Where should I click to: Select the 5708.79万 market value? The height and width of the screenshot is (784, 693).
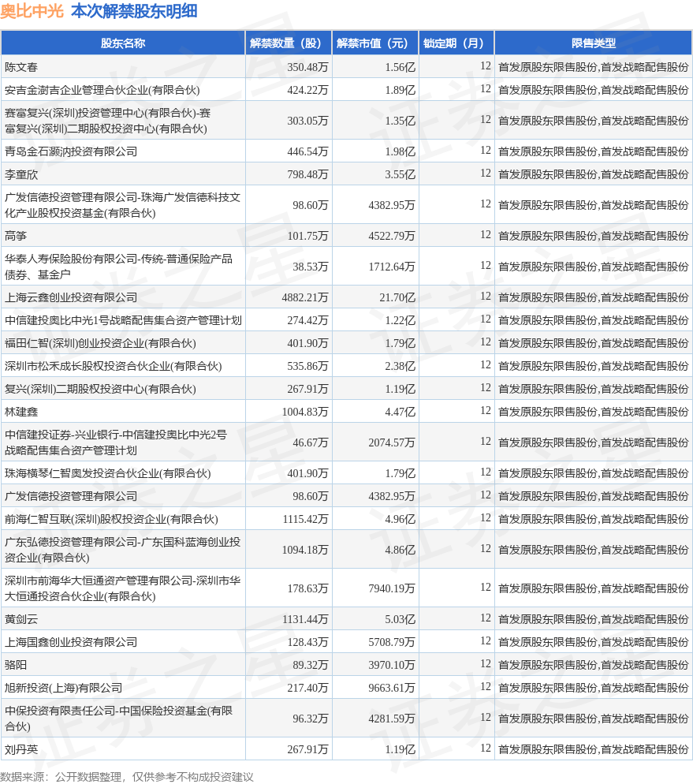coord(392,643)
